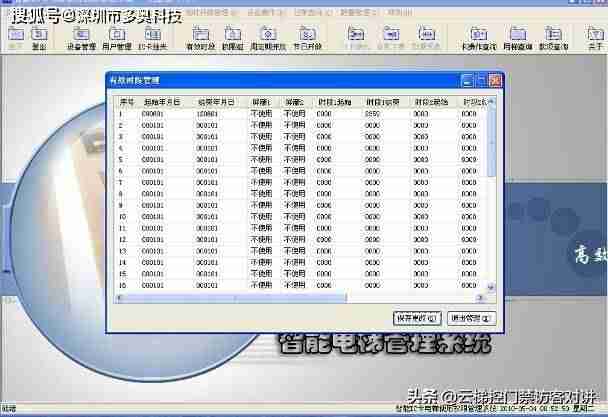Open the 设备管理 toolbar icon
Image resolution: width=608 pixels, height=417 pixels.
tap(81, 38)
